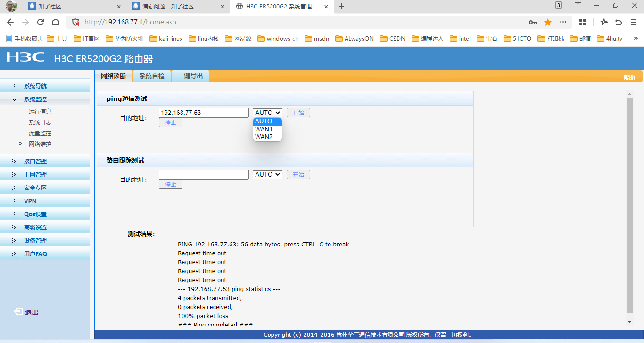Click the browser address bar URL

(131, 22)
